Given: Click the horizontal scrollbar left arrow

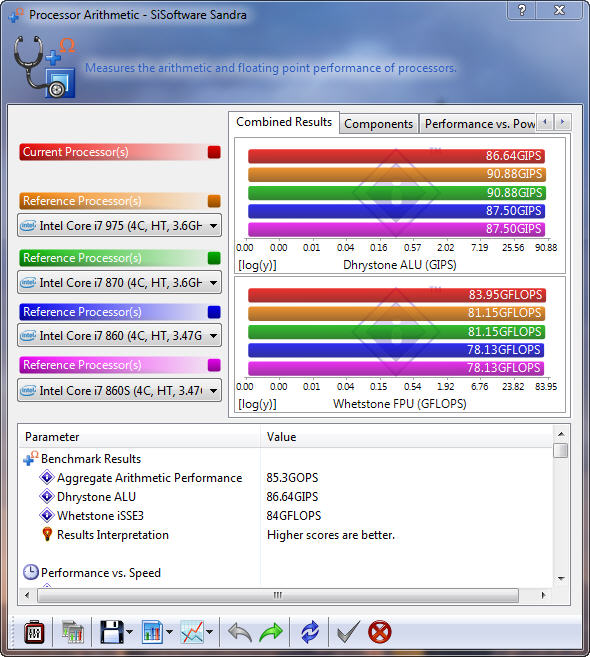Looking at the screenshot, I should 27,595.
